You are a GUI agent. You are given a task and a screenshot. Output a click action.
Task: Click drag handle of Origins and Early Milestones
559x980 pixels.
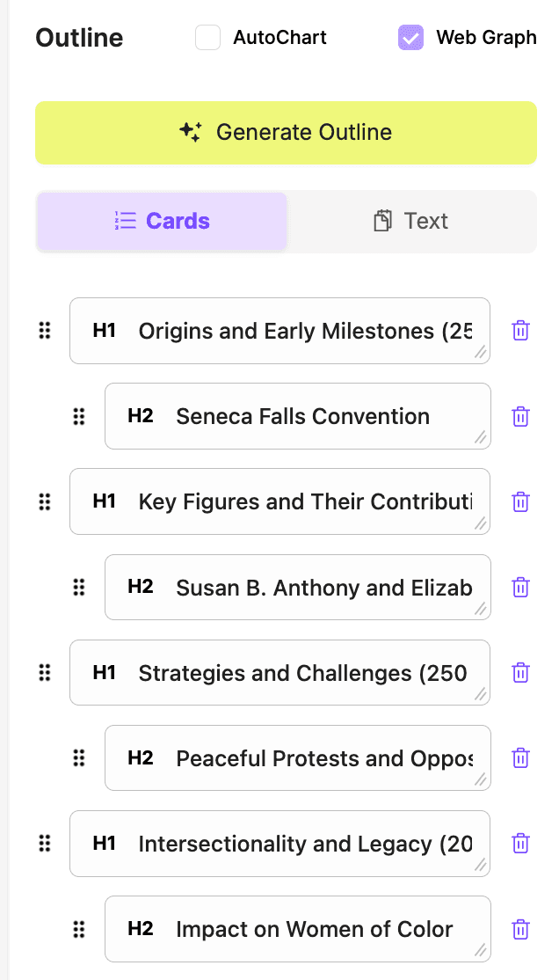click(x=45, y=331)
